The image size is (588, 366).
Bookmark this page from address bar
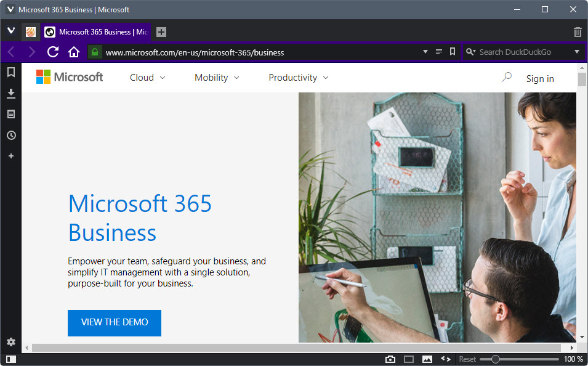[x=453, y=52]
